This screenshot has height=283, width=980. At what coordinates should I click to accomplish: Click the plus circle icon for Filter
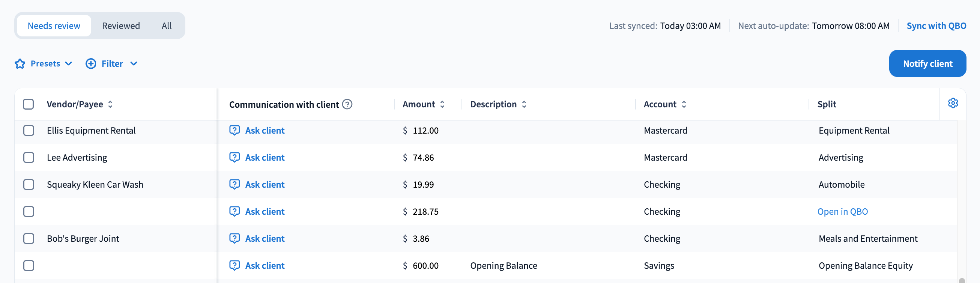pos(91,63)
